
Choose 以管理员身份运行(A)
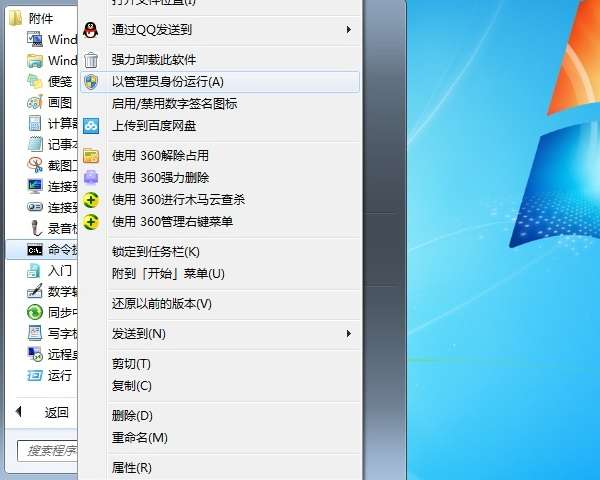[x=220, y=82]
